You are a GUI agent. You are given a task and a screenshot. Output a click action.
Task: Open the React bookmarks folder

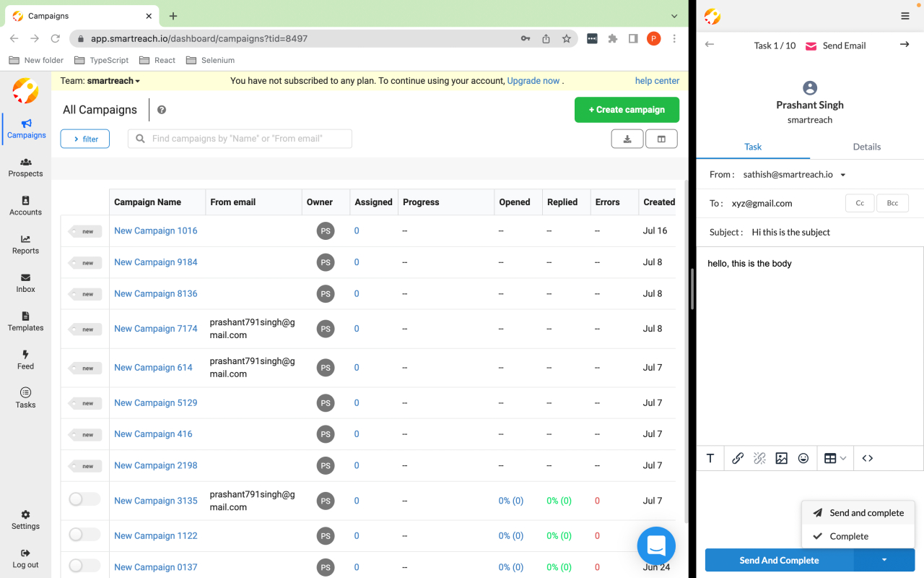157,60
